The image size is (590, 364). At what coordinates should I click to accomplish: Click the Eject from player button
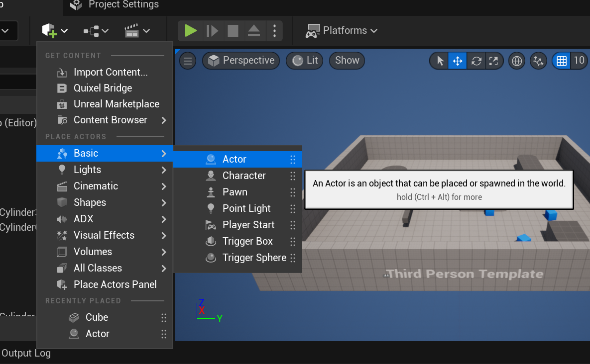(253, 30)
